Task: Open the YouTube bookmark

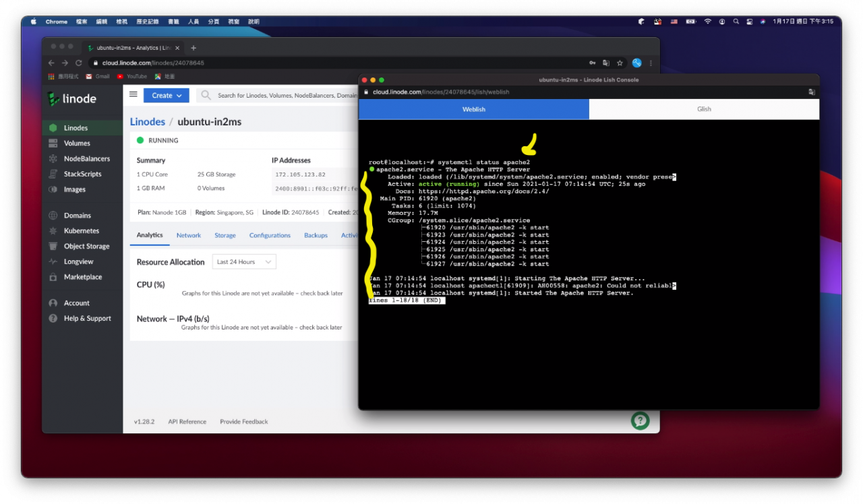Action: pyautogui.click(x=132, y=76)
